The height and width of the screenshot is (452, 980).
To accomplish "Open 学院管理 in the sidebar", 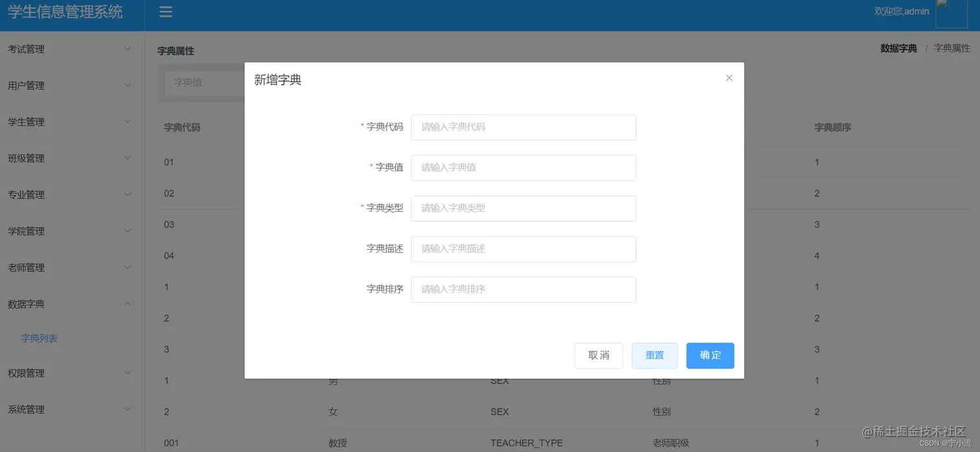I will 72,231.
